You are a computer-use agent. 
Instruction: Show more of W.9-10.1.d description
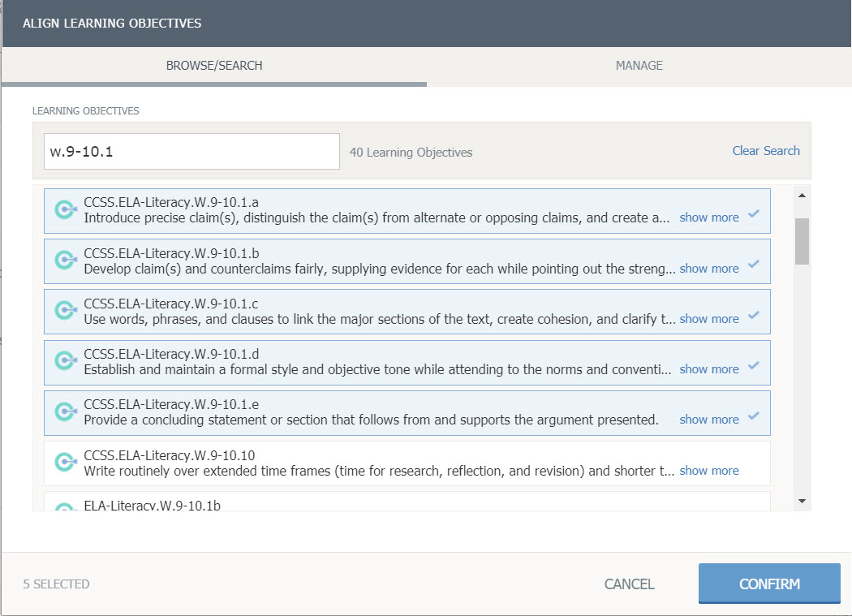(708, 369)
